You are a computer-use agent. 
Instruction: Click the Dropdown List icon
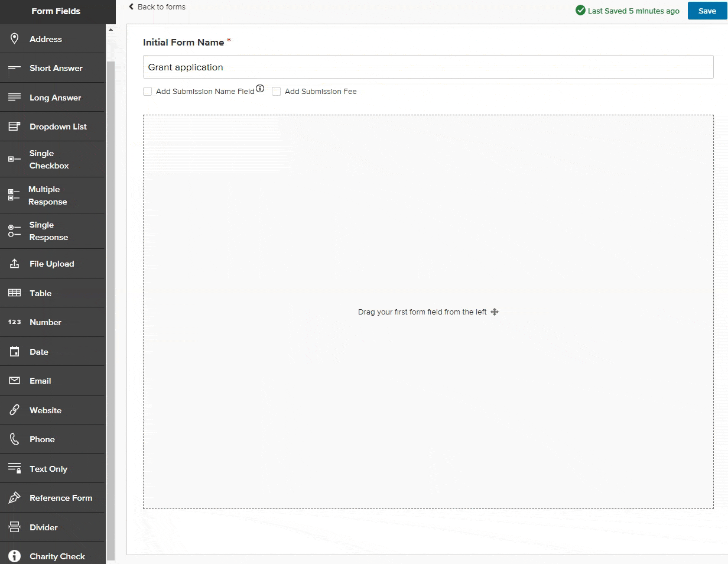click(x=15, y=127)
